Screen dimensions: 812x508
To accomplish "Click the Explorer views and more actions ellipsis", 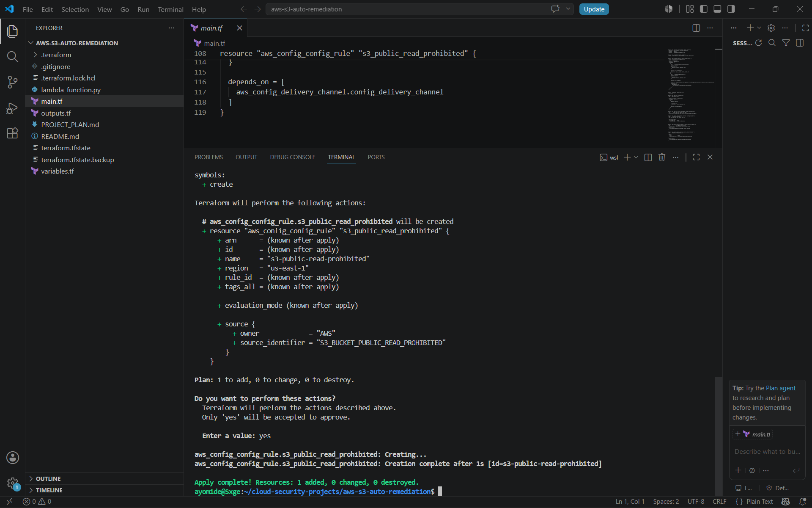I will (x=171, y=28).
